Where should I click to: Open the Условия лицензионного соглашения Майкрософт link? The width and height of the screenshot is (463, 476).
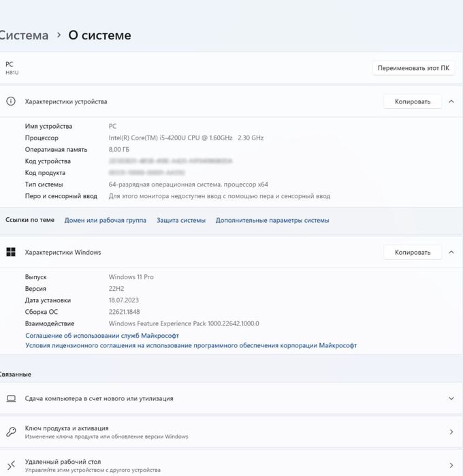[191, 345]
